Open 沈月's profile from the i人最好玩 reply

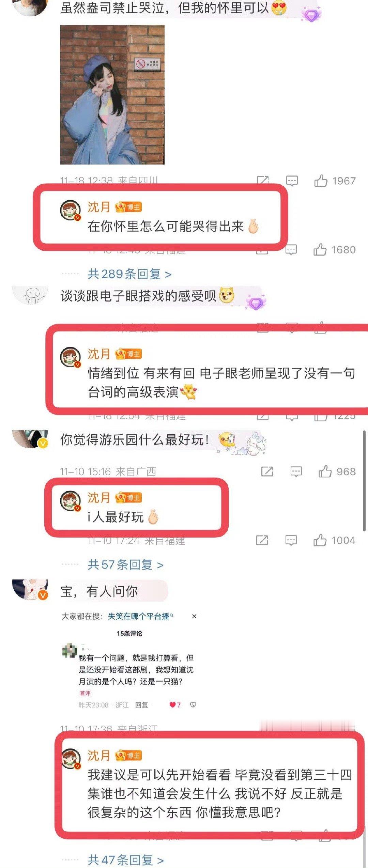tap(70, 501)
